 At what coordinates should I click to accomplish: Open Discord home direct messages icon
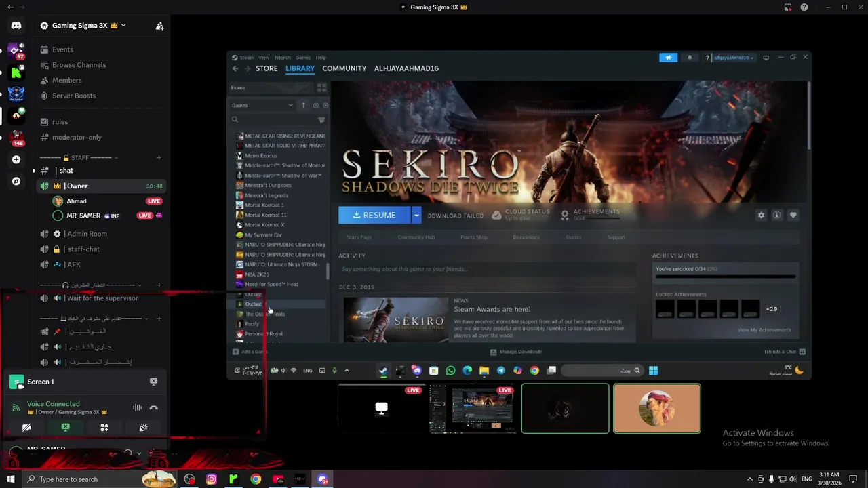[16, 26]
